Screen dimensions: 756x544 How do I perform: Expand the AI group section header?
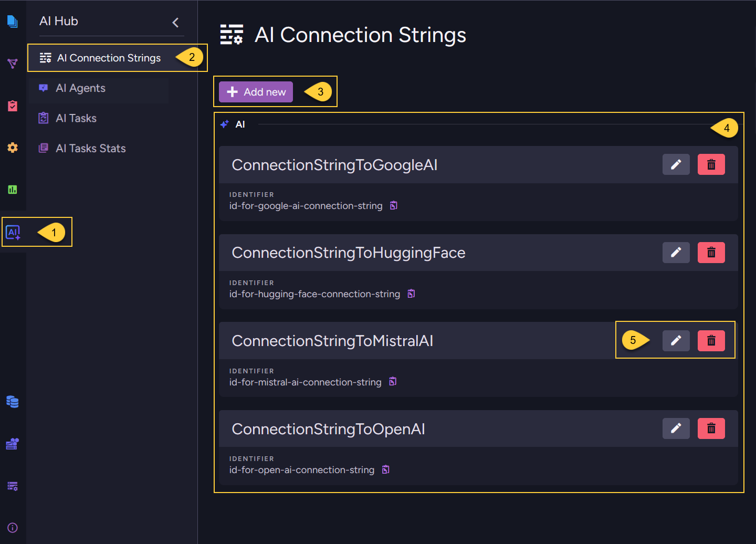[240, 124]
